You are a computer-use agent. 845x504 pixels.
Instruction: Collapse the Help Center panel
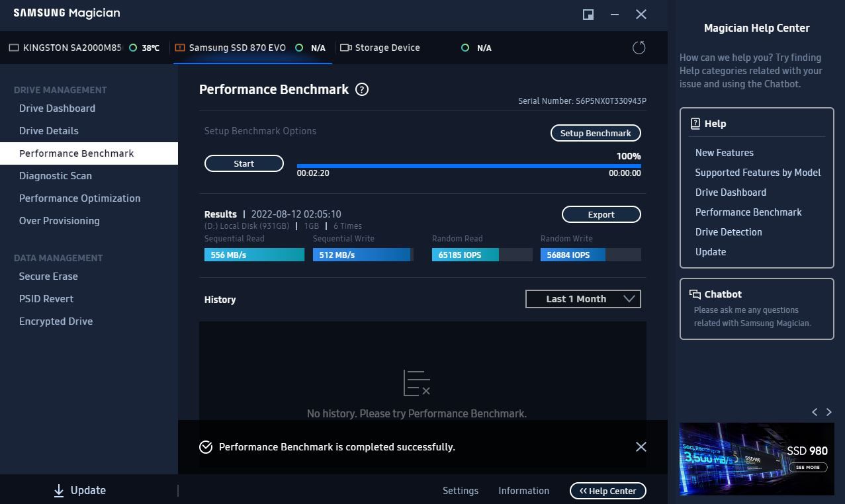click(607, 491)
